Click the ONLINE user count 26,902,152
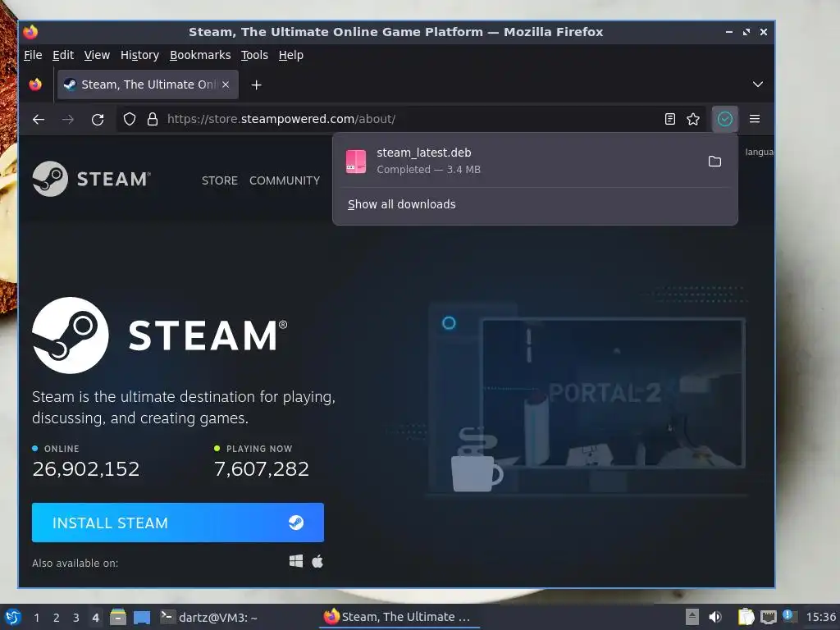This screenshot has width=840, height=630. point(85,468)
